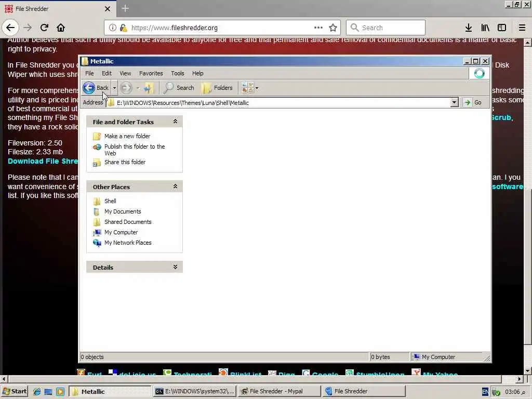
Task: Close the File Shredder browser tab
Action: pos(107,9)
